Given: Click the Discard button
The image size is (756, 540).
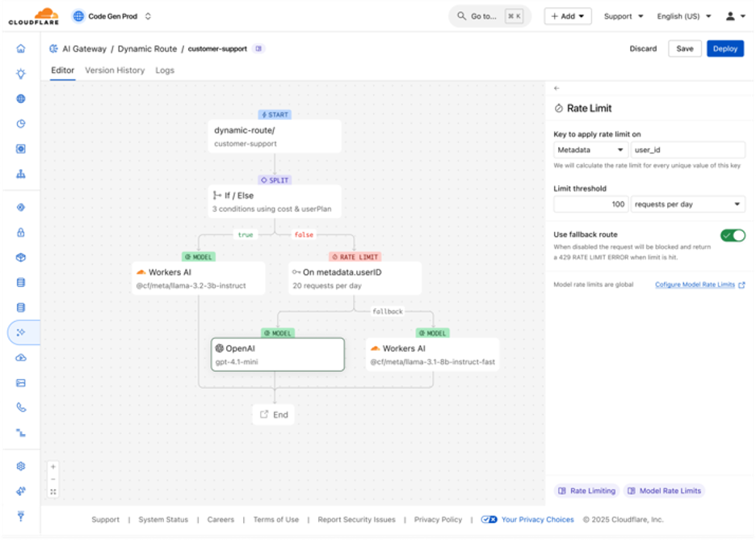Looking at the screenshot, I should [643, 49].
